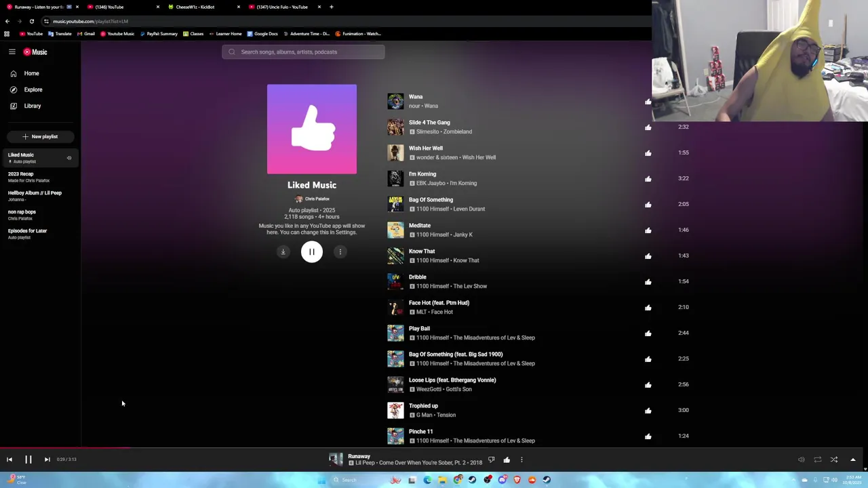
Task: Reload the page
Action: click(x=32, y=21)
